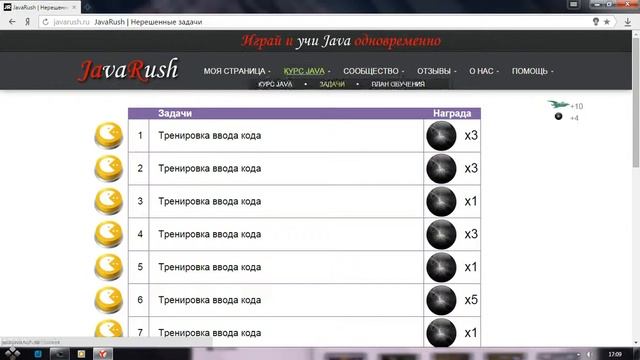Bookmark the page with the star icon
The width and height of the screenshot is (640, 360).
607,22
